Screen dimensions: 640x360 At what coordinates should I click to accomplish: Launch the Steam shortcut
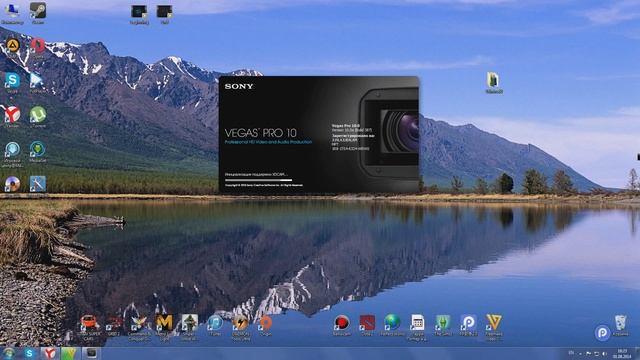[x=38, y=12]
